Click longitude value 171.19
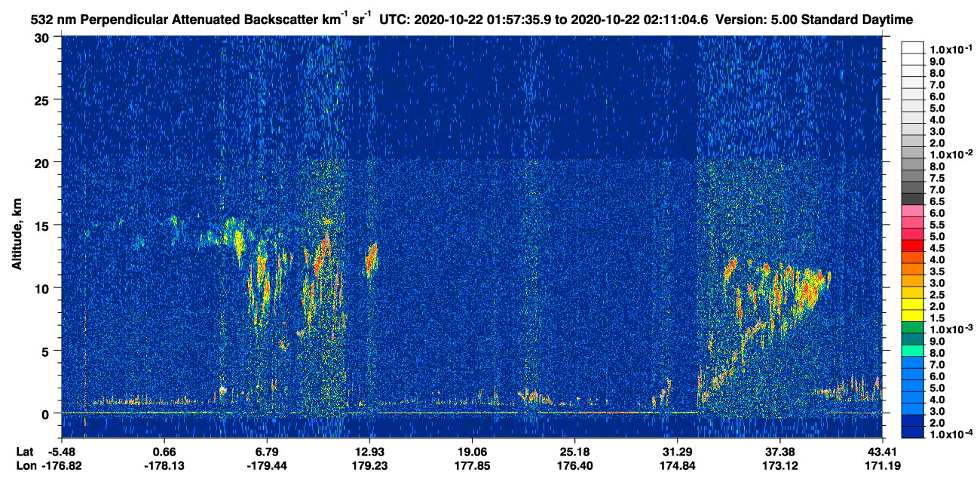 [882, 465]
